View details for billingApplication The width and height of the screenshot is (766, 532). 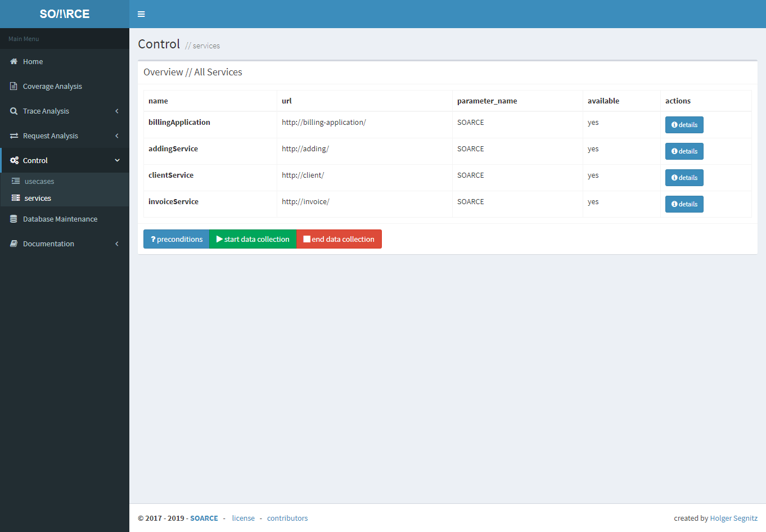(684, 125)
